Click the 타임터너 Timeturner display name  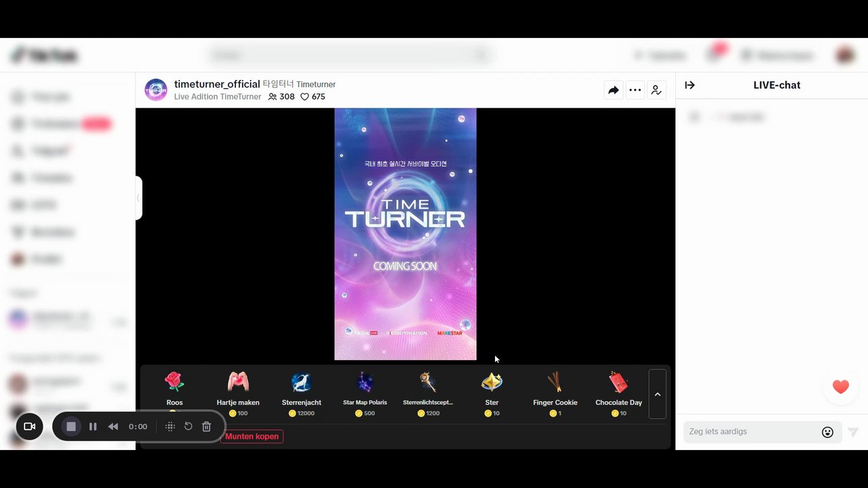click(299, 85)
